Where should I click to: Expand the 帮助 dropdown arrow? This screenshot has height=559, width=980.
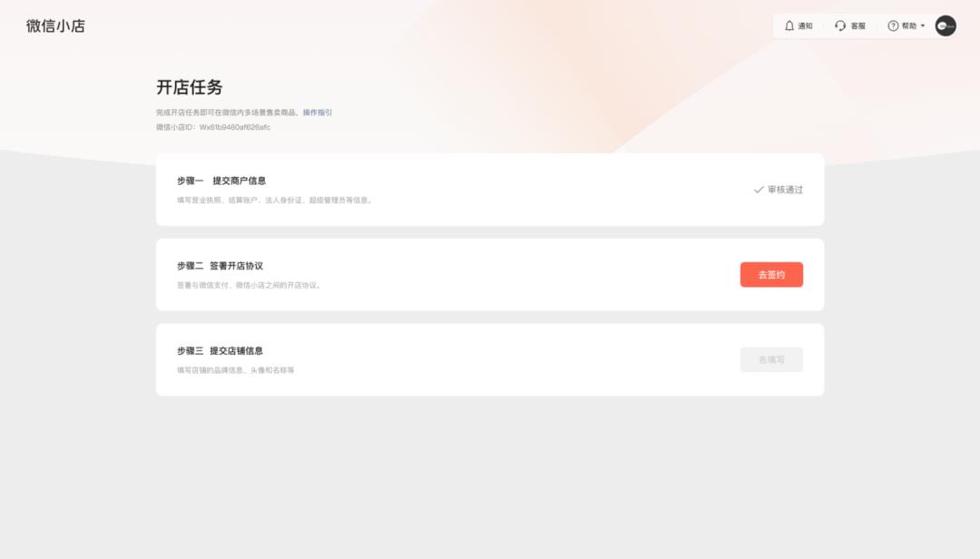(923, 25)
